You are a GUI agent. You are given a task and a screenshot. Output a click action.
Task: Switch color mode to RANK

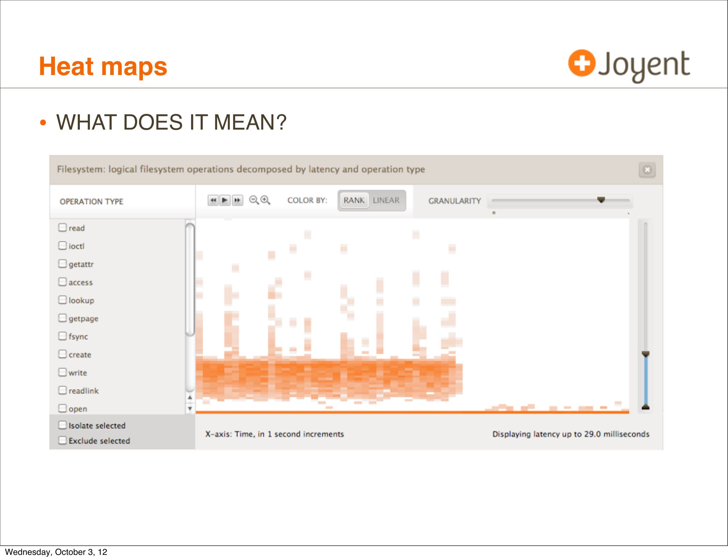click(x=354, y=200)
